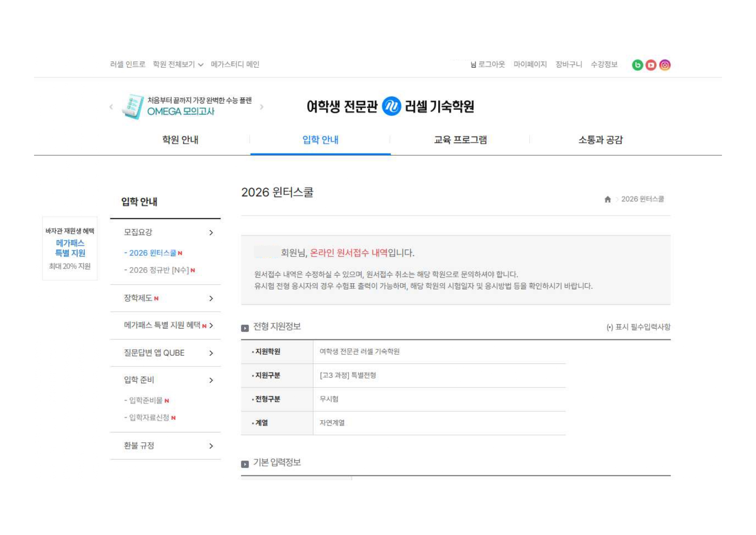Show previous banner with left arrow
756x535 pixels.
click(111, 107)
